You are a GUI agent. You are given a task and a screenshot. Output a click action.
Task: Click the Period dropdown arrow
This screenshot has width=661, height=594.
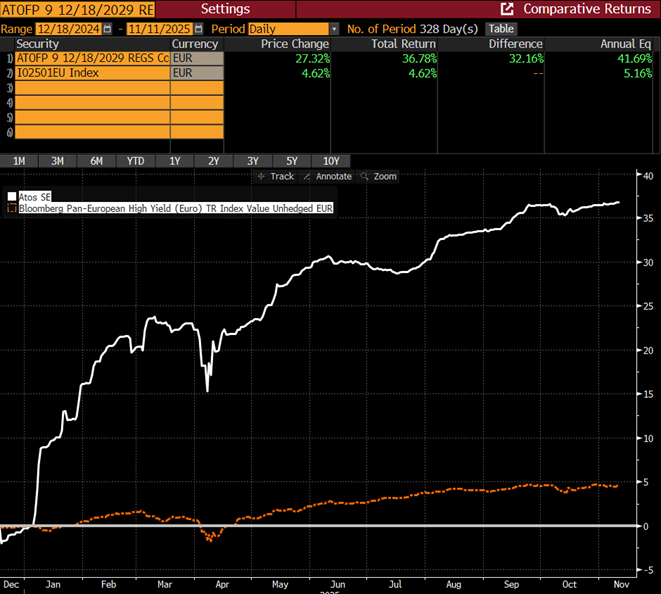point(333,29)
